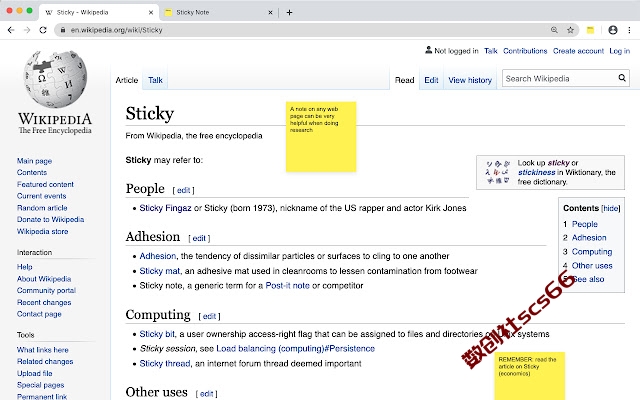Close the Sticky Note tab

(270, 12)
